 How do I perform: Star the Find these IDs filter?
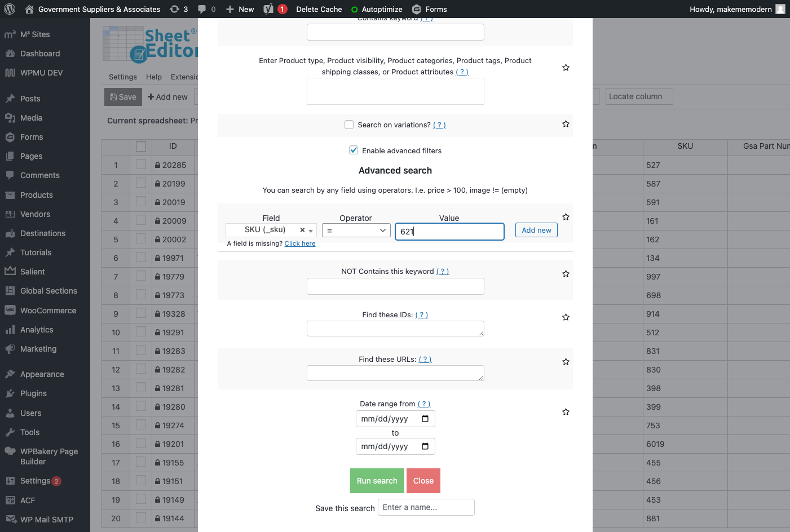point(566,317)
